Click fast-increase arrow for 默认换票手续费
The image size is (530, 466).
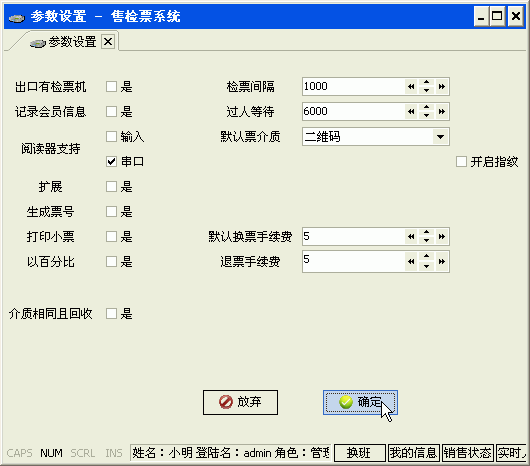pos(441,237)
